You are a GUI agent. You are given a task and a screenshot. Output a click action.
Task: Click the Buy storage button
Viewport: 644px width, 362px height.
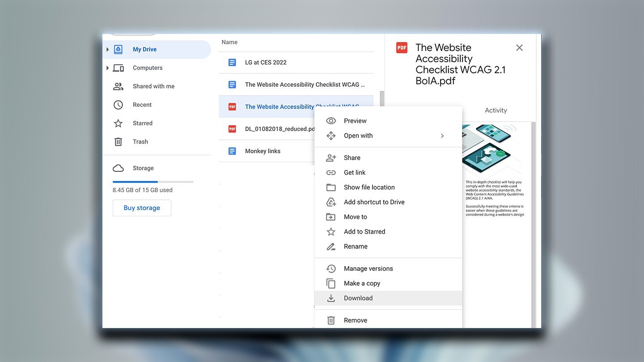click(142, 208)
